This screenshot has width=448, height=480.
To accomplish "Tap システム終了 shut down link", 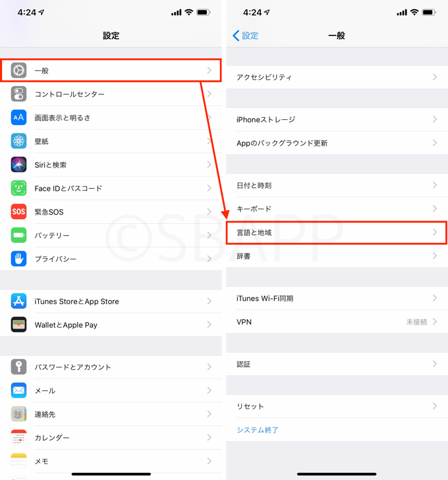I will click(x=257, y=430).
